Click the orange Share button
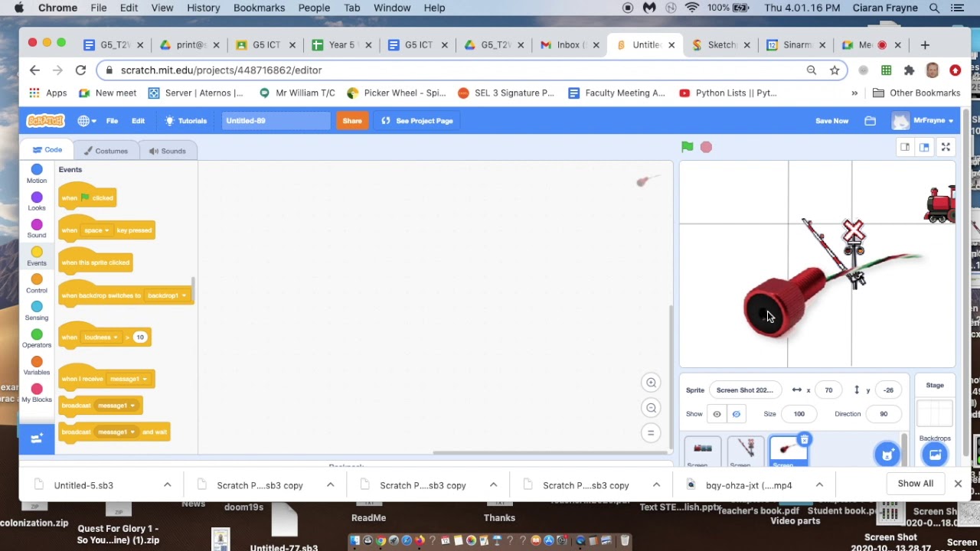Image resolution: width=980 pixels, height=551 pixels. [x=352, y=121]
